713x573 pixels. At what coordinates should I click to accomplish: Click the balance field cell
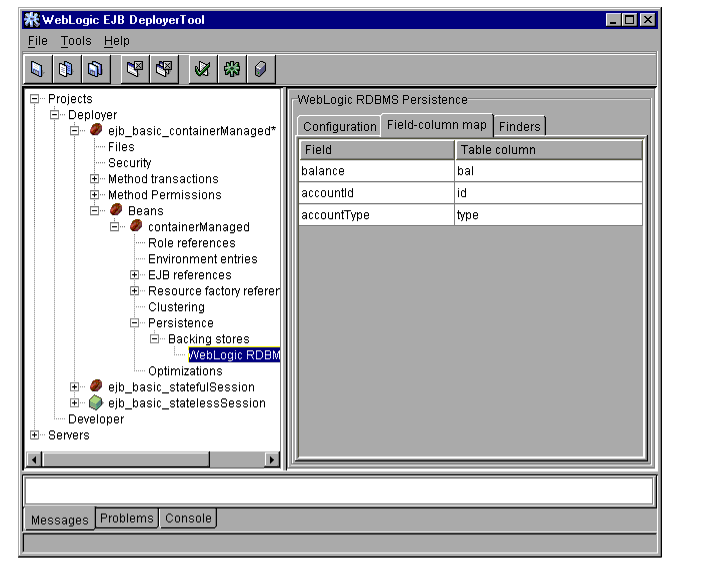(x=377, y=171)
